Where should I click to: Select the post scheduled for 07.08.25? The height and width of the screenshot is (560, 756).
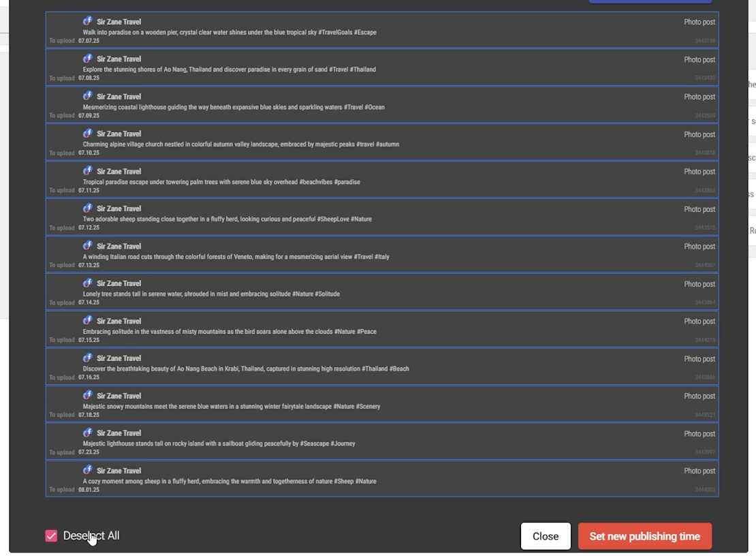(381, 67)
